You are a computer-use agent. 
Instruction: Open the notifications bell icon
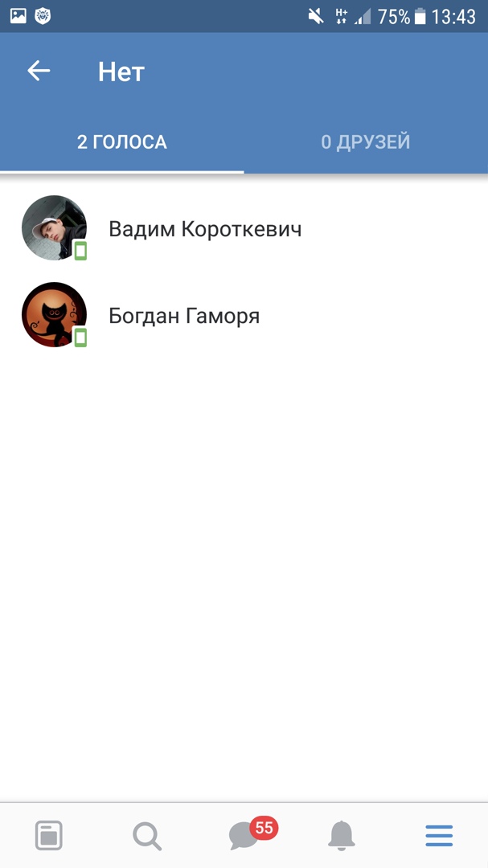point(341,835)
